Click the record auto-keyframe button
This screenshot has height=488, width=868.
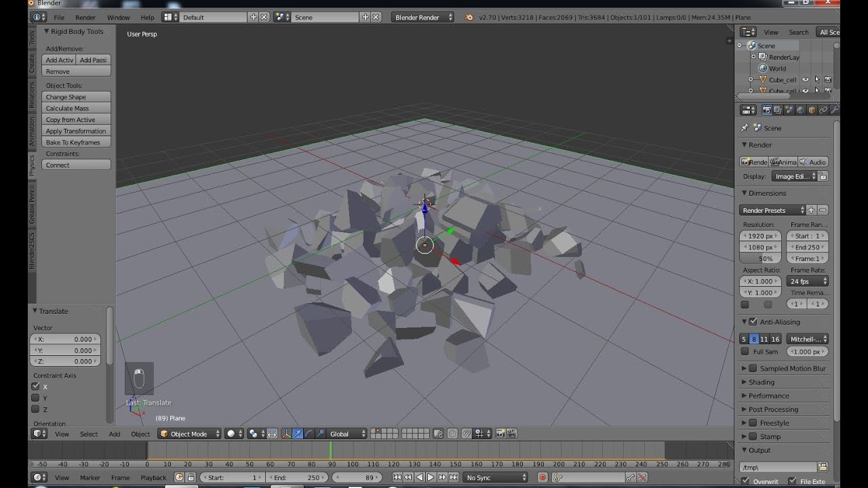542,477
